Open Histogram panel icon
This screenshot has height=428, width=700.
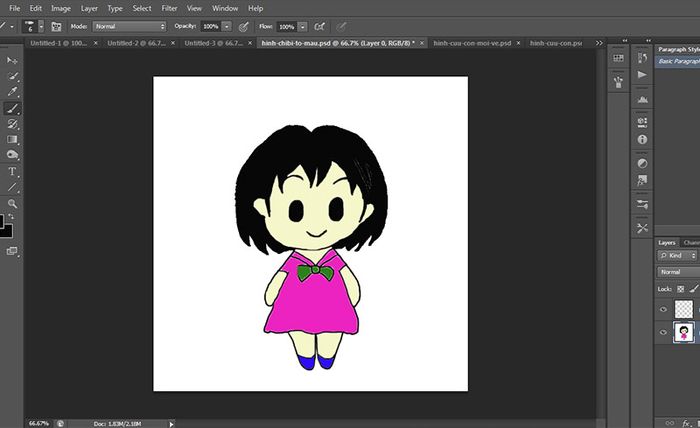coord(642,99)
